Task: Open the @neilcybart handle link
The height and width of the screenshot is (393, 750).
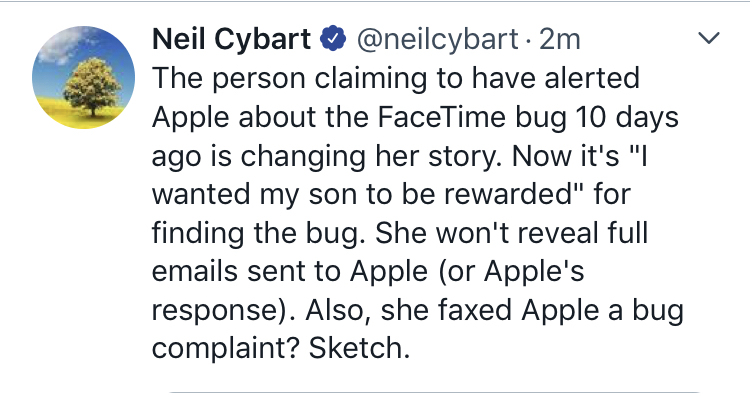Action: (x=437, y=39)
